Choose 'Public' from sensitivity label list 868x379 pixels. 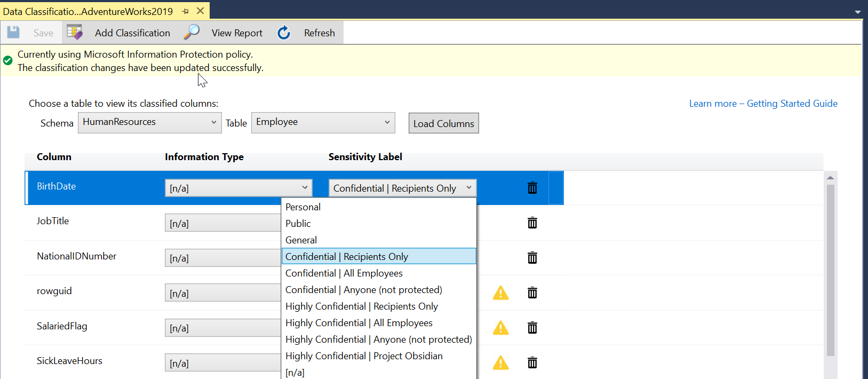298,224
